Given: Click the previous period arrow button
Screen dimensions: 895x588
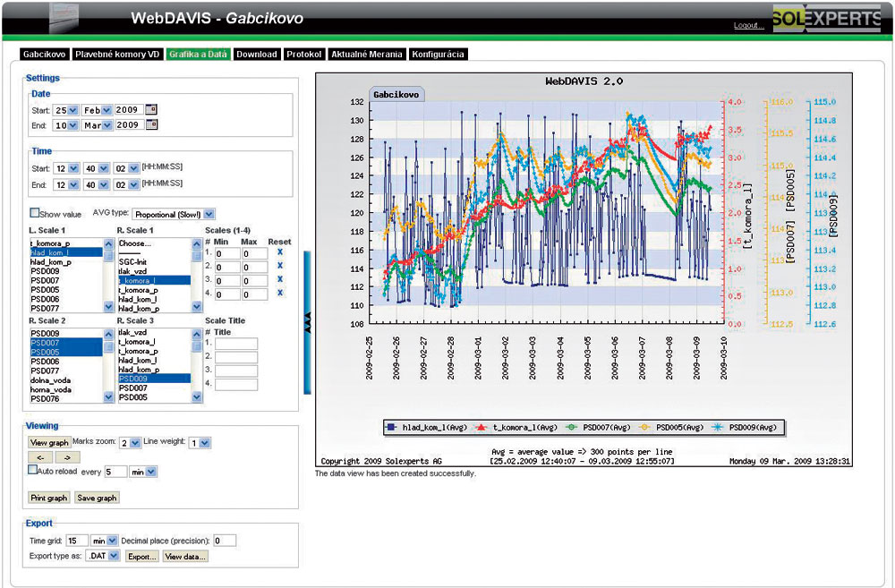Looking at the screenshot, I should coord(41,457).
